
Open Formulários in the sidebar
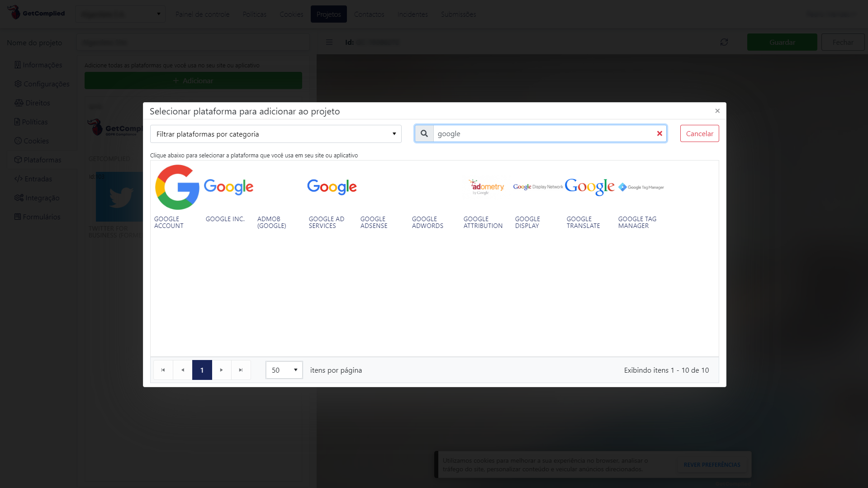click(37, 217)
